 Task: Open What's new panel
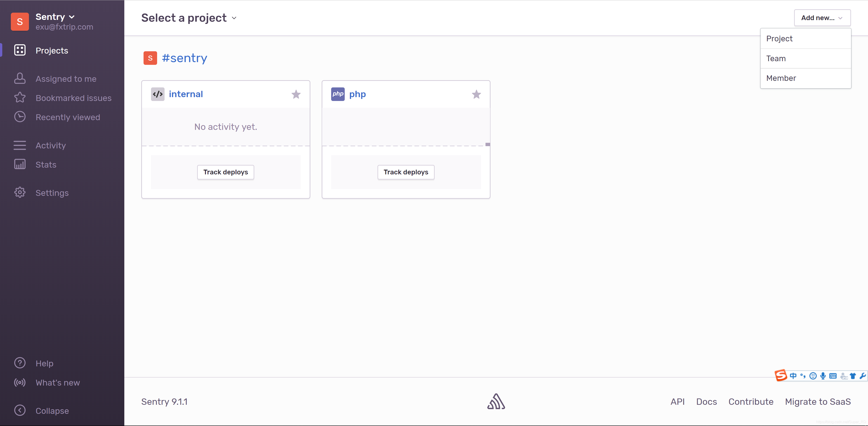tap(58, 383)
